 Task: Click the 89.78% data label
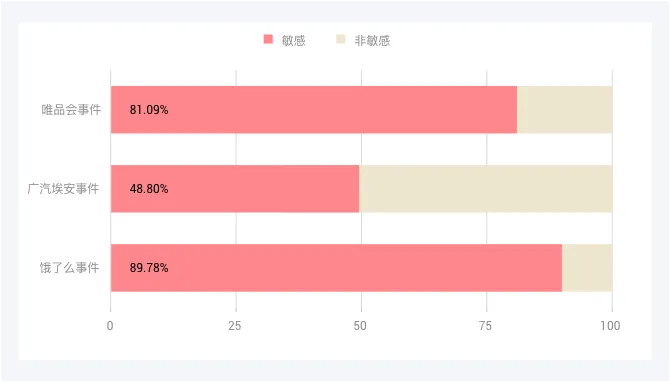149,268
